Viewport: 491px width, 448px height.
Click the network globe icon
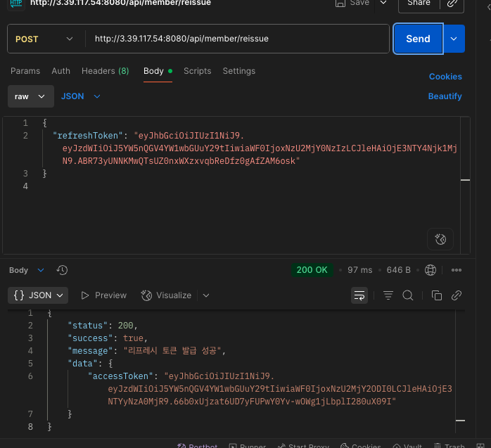tap(431, 270)
